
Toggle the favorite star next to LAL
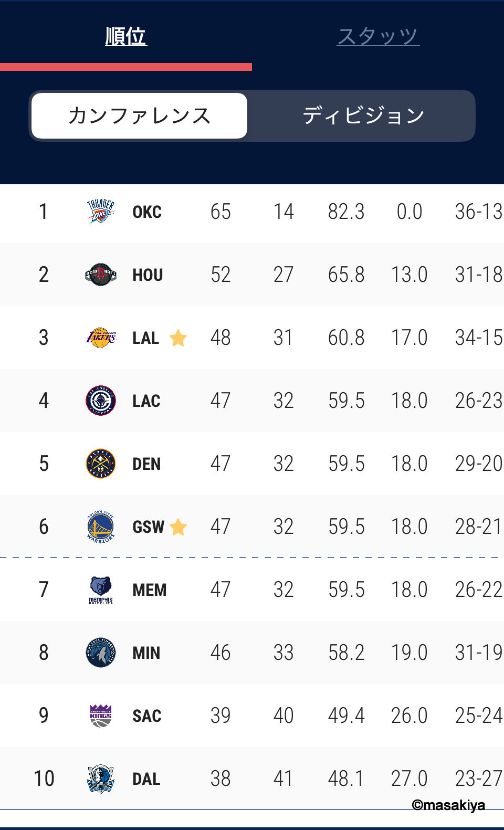[x=178, y=338]
